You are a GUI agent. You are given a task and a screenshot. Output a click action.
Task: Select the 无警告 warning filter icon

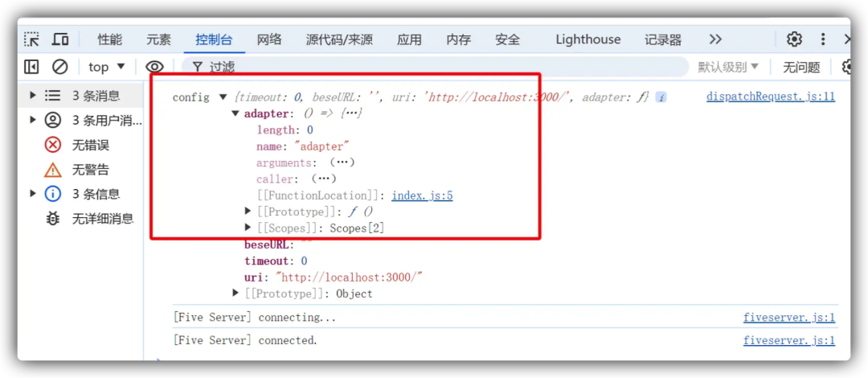[52, 170]
